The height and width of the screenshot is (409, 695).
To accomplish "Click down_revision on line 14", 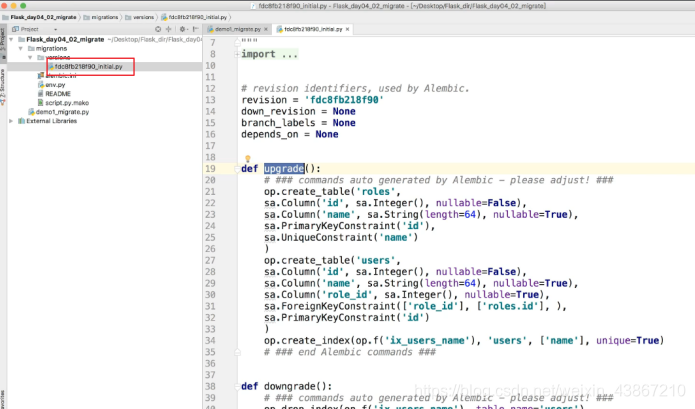I will [x=278, y=112].
